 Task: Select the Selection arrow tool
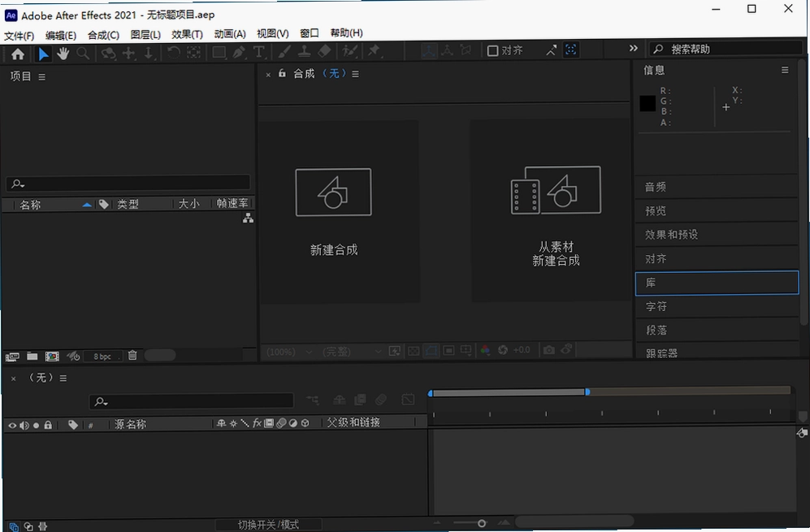(43, 54)
